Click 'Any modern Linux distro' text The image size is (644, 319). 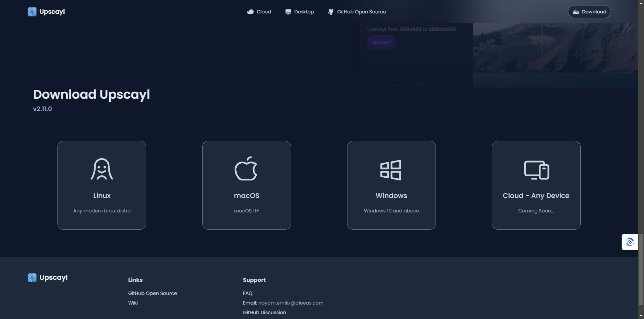(102, 211)
